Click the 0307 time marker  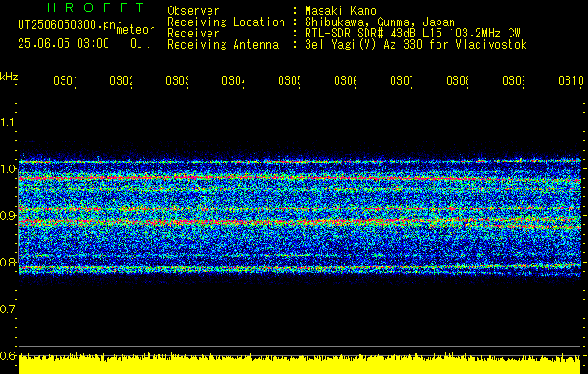[x=401, y=80]
